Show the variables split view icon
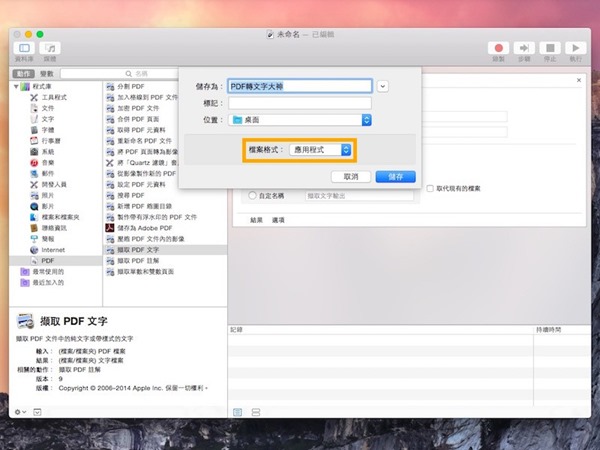The image size is (600, 450). (x=256, y=412)
